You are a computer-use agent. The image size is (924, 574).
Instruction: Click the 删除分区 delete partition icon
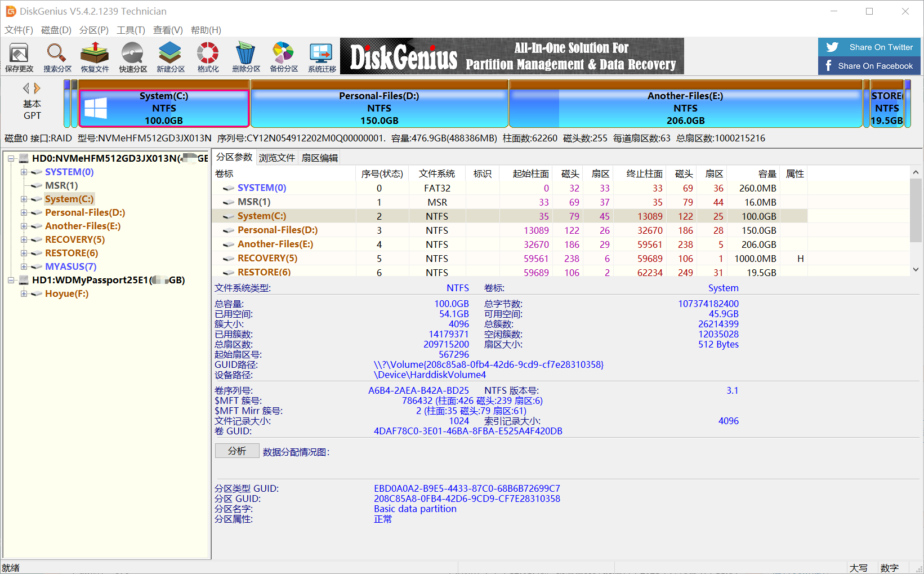click(245, 57)
